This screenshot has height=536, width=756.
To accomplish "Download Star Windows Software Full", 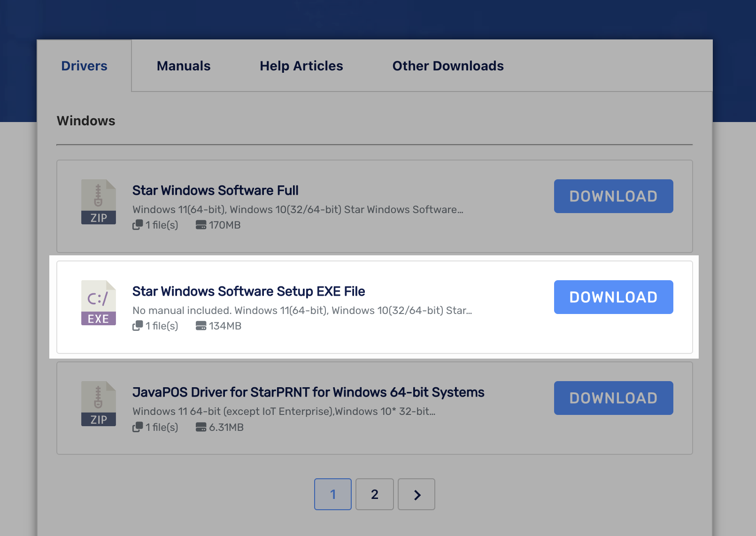I will pyautogui.click(x=613, y=196).
